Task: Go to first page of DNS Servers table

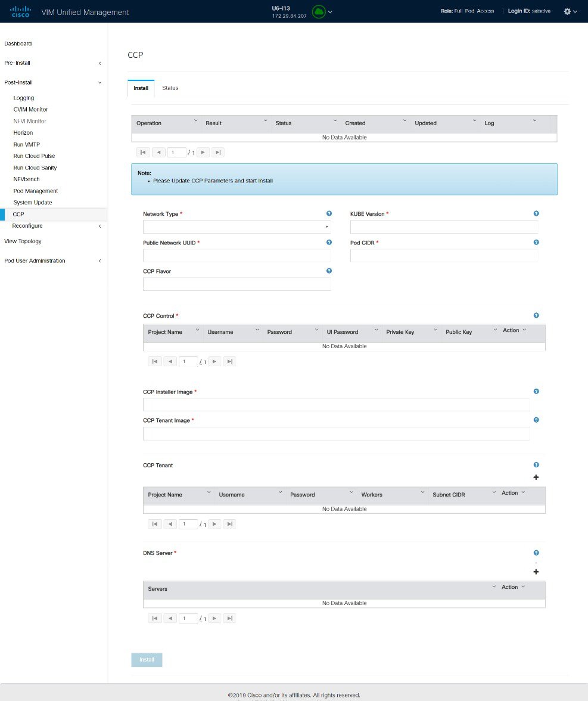Action: pos(155,618)
